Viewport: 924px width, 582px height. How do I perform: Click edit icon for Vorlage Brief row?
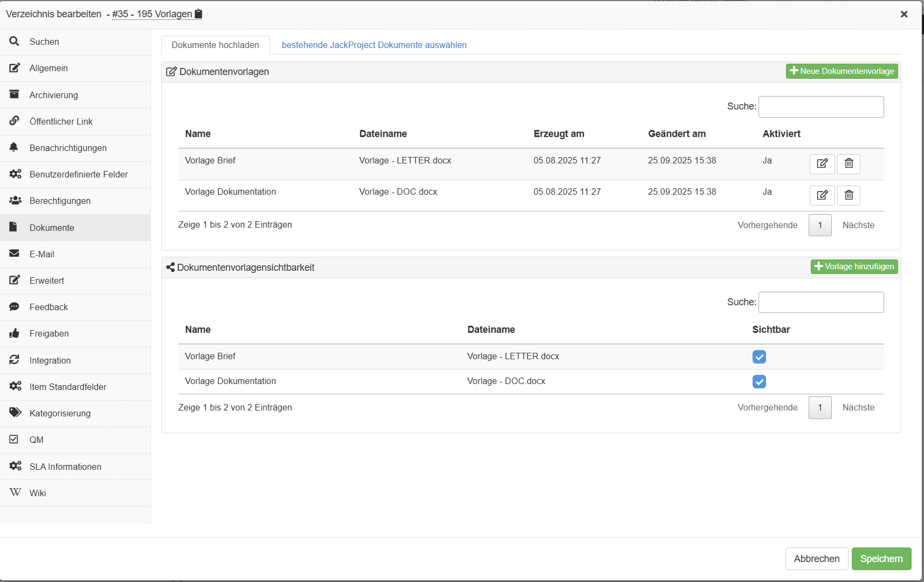[x=822, y=164]
